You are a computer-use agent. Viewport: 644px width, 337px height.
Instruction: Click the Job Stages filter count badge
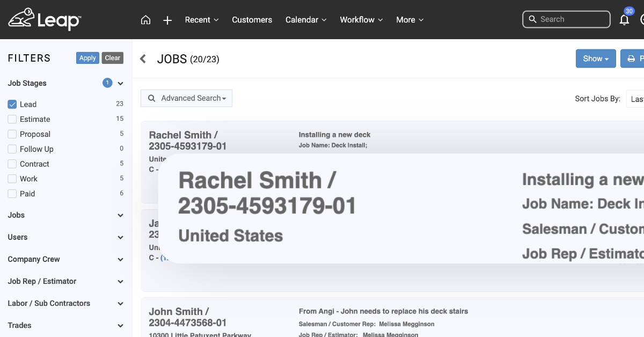click(107, 83)
